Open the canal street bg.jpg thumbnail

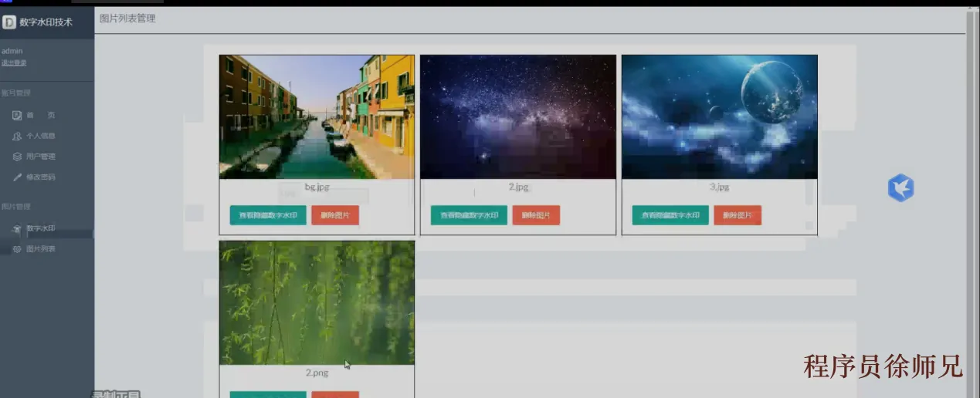[x=317, y=116]
